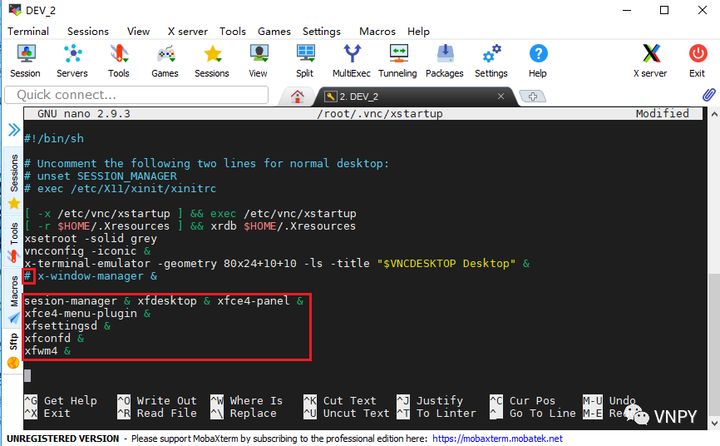The width and height of the screenshot is (720, 446).
Task: Click the '^K Cut Text' shortcut hint
Action: [x=340, y=401]
